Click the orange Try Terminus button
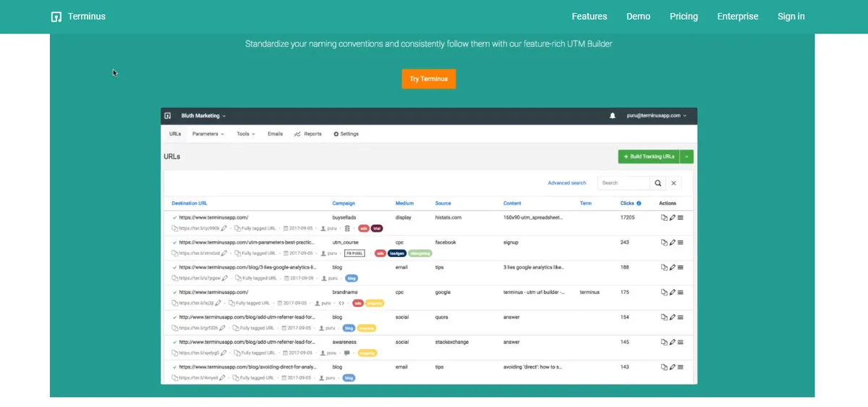 pos(428,79)
